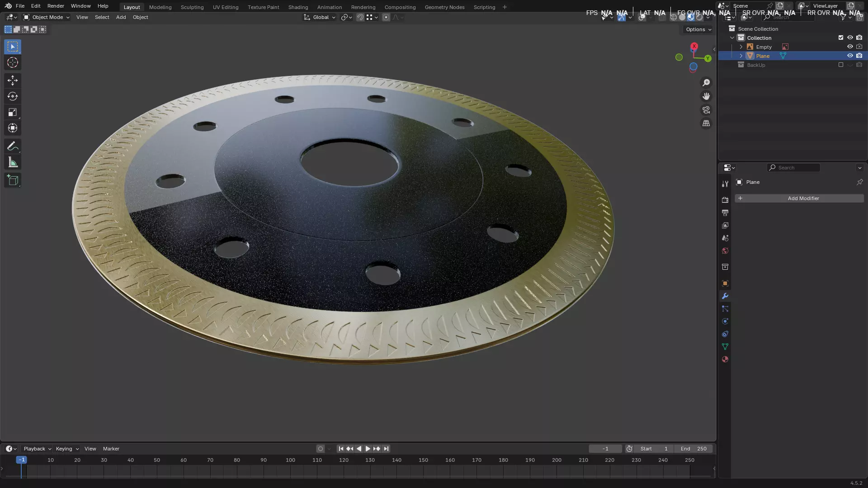Toggle camera view with the camera icon

tap(706, 110)
